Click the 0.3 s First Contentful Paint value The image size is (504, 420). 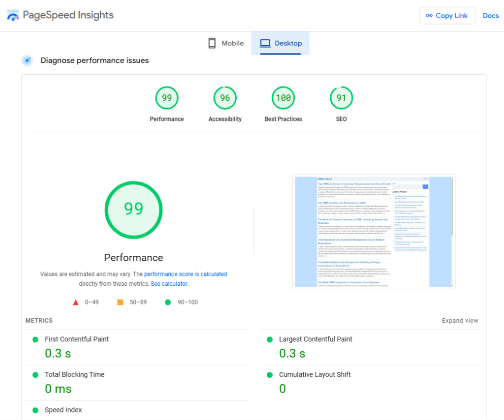[58, 354]
